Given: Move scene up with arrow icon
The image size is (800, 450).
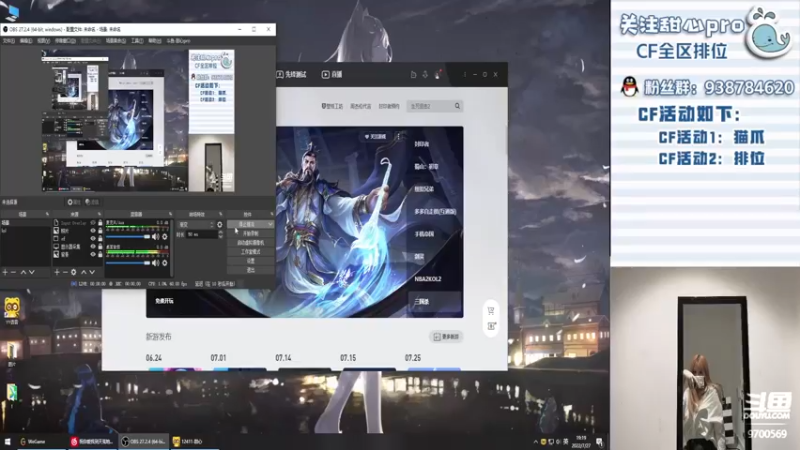Looking at the screenshot, I should click(23, 272).
